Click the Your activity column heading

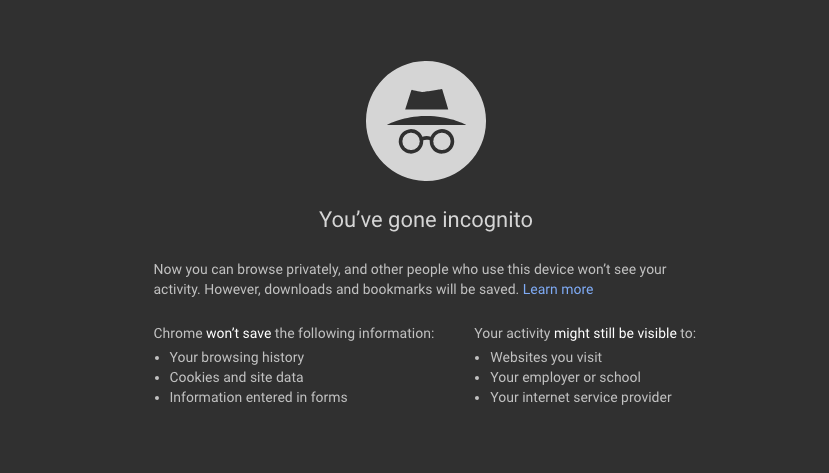click(x=585, y=333)
